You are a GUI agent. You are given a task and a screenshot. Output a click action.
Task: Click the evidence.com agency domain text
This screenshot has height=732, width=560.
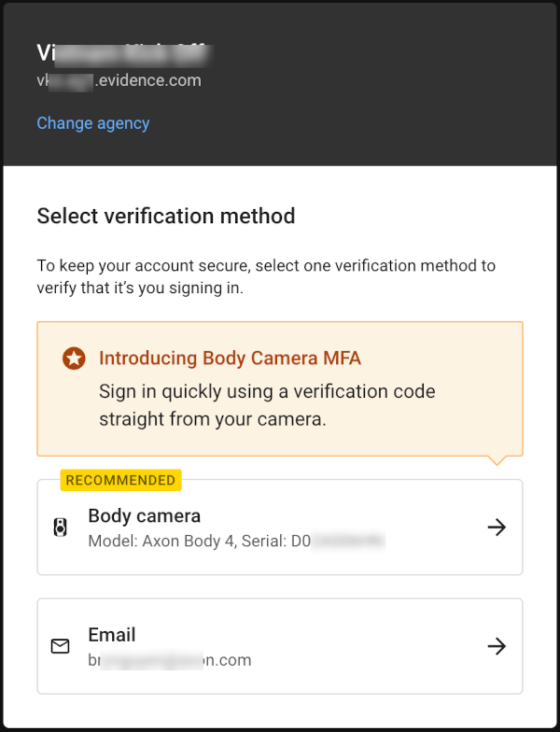pyautogui.click(x=119, y=80)
